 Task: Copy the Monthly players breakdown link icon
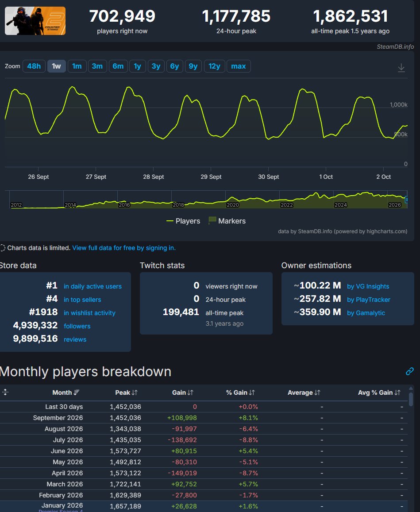pos(409,371)
